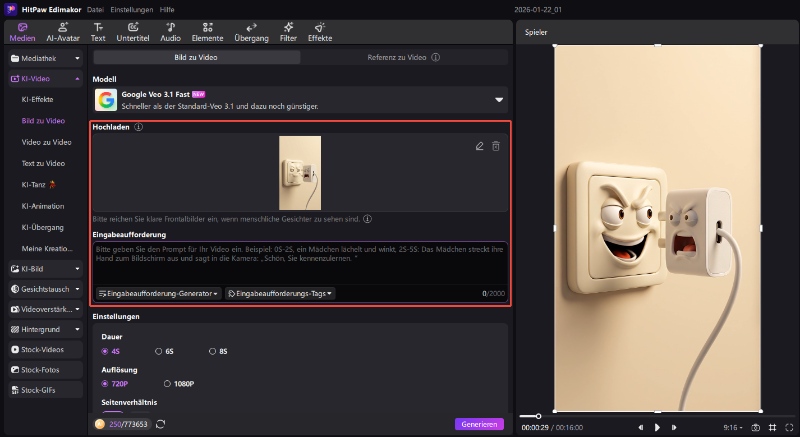The height and width of the screenshot is (437, 800).
Task: Select the uploaded socket image thumbnail
Action: tap(300, 173)
